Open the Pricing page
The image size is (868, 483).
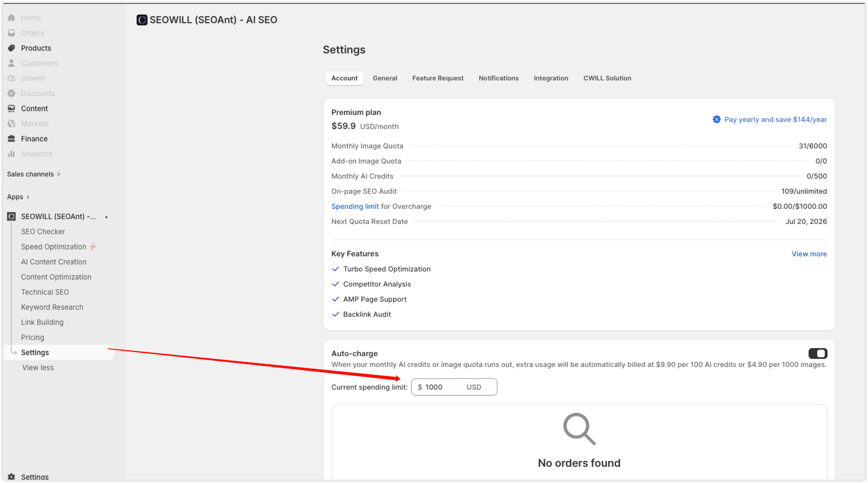[x=32, y=337]
